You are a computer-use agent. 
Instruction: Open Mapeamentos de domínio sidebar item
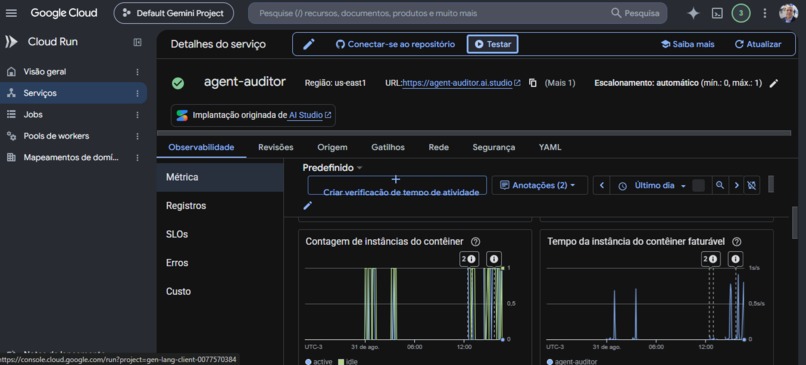71,158
